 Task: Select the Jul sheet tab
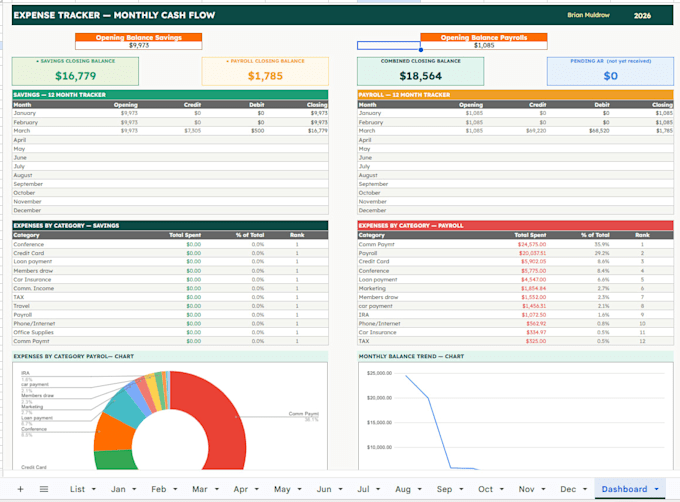(x=363, y=489)
